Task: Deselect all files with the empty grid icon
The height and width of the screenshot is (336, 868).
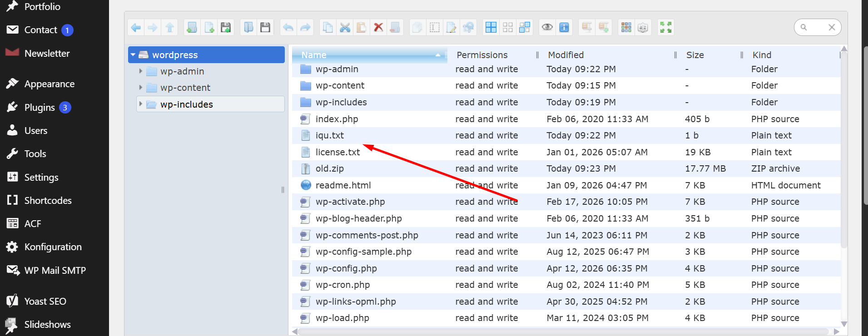Action: [508, 28]
